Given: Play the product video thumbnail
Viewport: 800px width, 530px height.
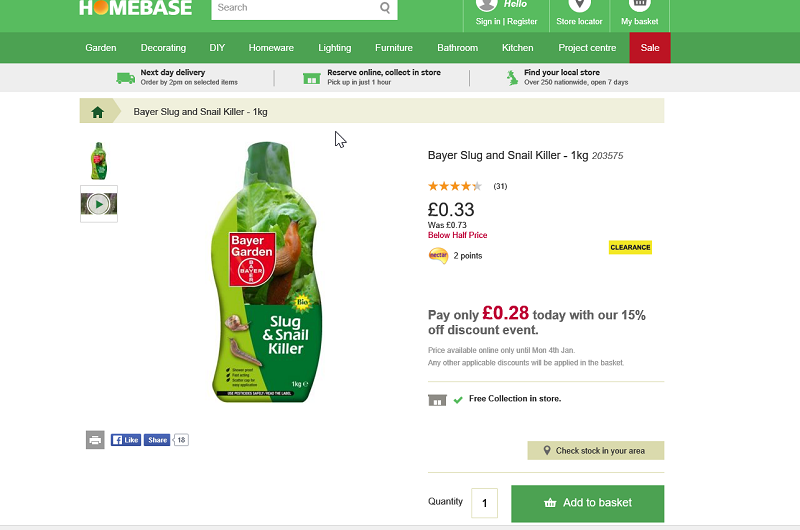Looking at the screenshot, I should tap(98, 204).
